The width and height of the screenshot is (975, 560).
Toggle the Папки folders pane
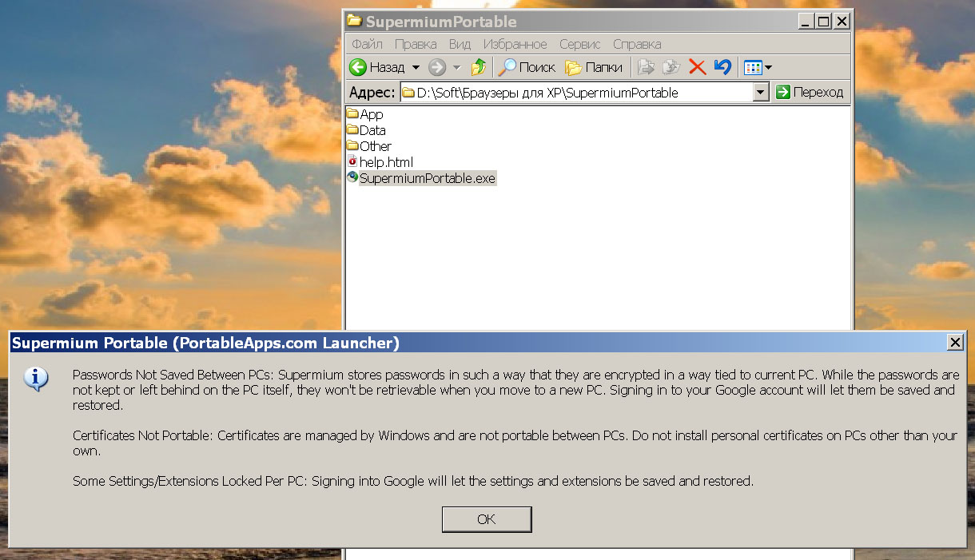point(594,68)
